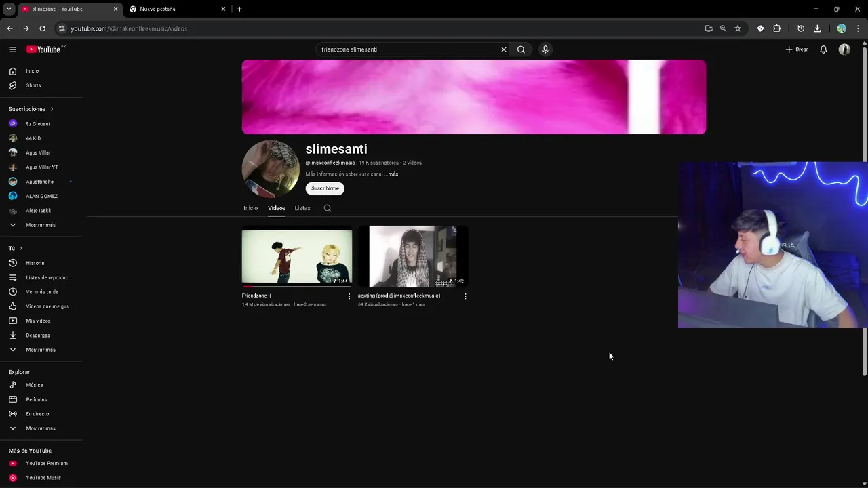
Task: Search within channel using magnifier icon
Action: tap(328, 208)
